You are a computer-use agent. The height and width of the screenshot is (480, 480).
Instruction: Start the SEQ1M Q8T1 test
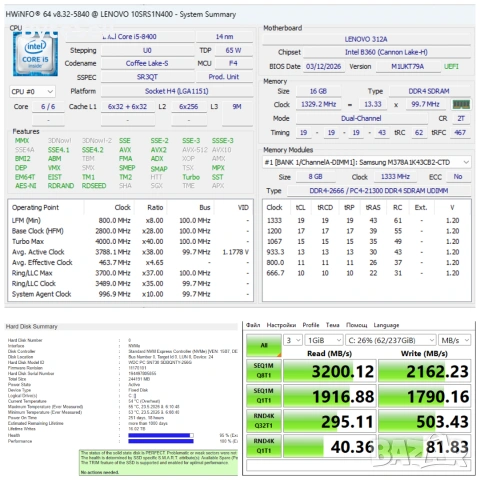pos(264,370)
